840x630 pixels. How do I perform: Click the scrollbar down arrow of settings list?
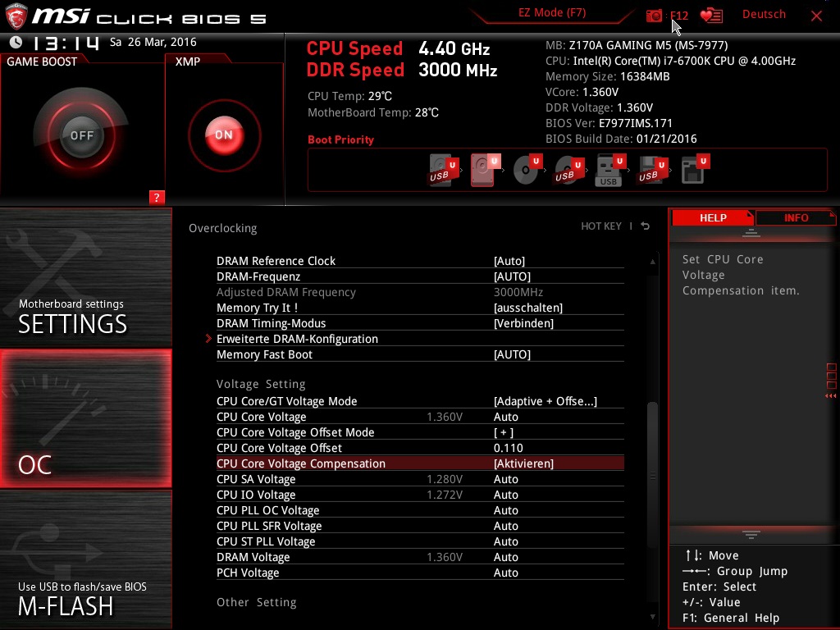[652, 617]
